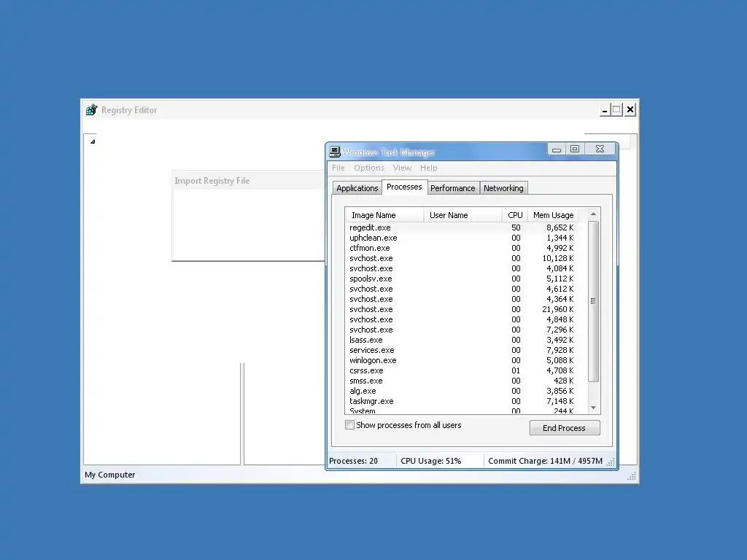Select the spoolsv.exe process
The image size is (747, 560).
[x=462, y=279]
